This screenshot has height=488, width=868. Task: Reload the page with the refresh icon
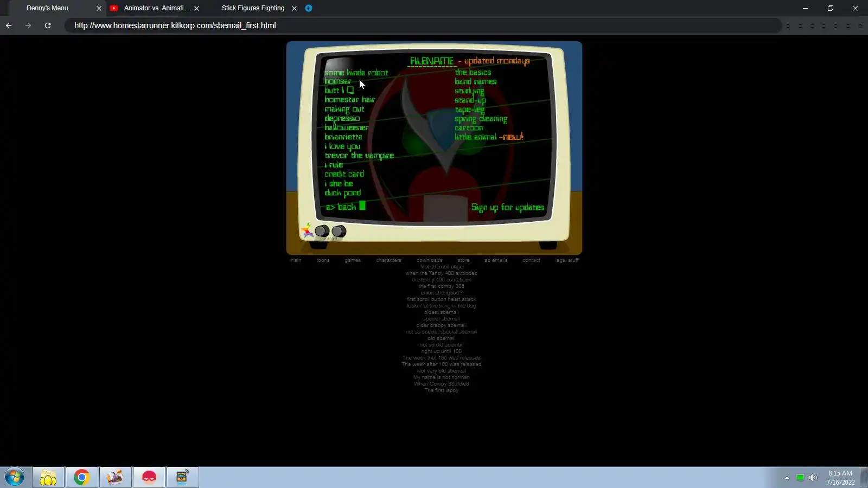[x=48, y=25]
